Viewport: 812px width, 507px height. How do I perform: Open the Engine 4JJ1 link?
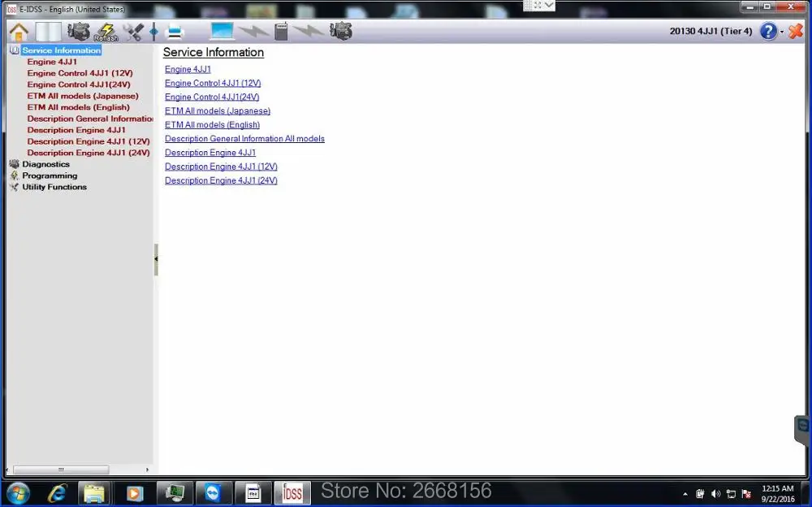(188, 69)
